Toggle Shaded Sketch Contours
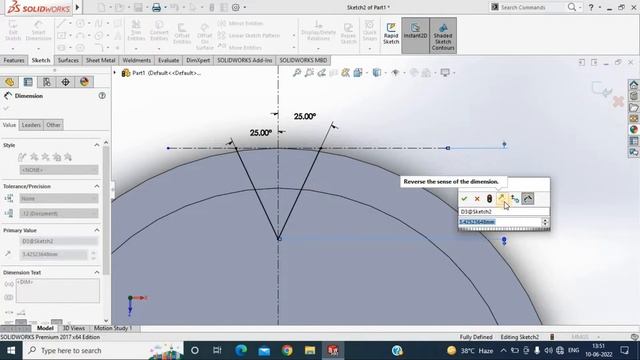Viewport: 640px width, 360px height. coord(443,36)
